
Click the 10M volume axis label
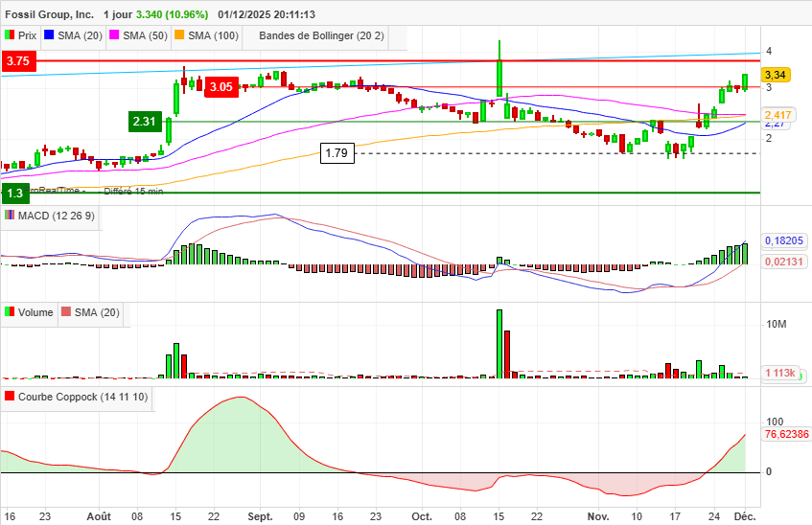[776, 324]
